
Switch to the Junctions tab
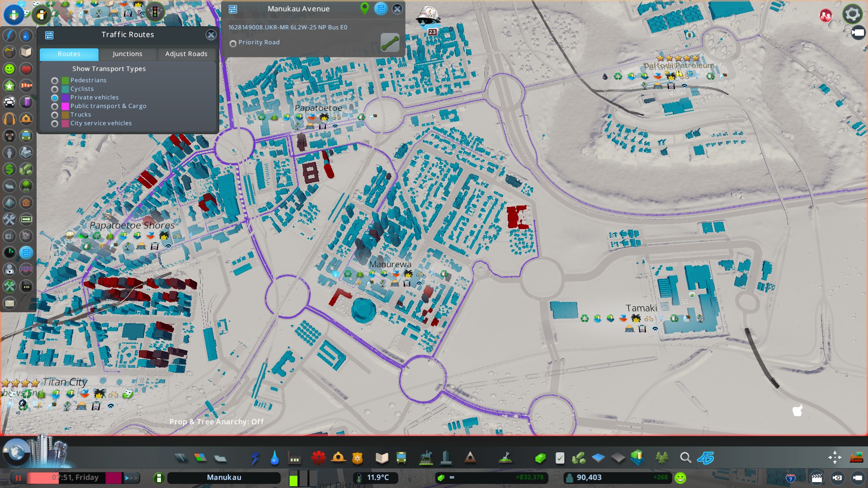tap(127, 54)
